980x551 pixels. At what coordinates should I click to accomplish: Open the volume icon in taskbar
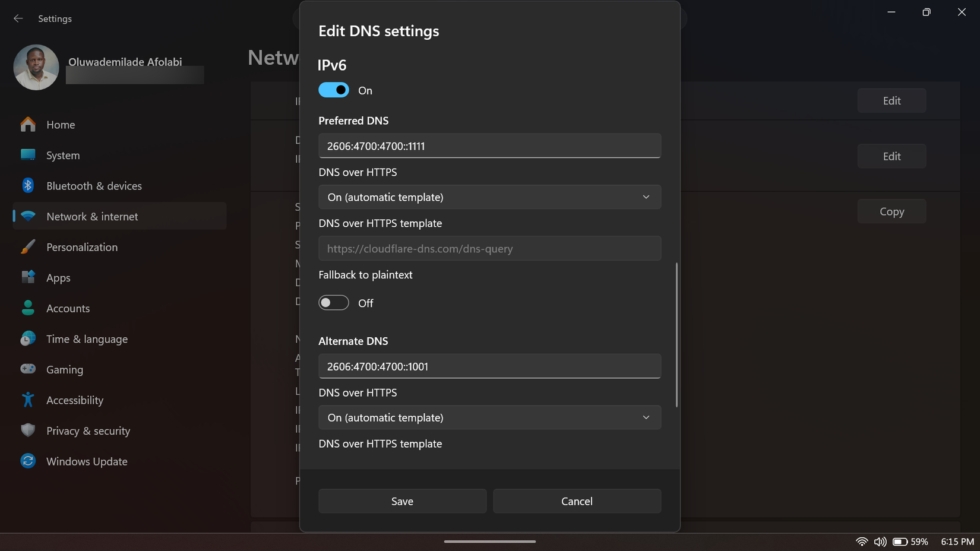pyautogui.click(x=880, y=541)
